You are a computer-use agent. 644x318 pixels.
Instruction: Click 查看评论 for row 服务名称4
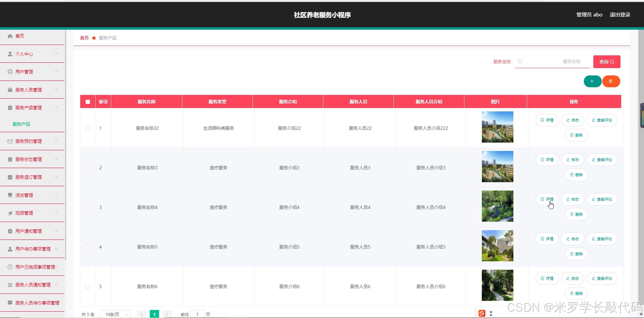tap(602, 199)
